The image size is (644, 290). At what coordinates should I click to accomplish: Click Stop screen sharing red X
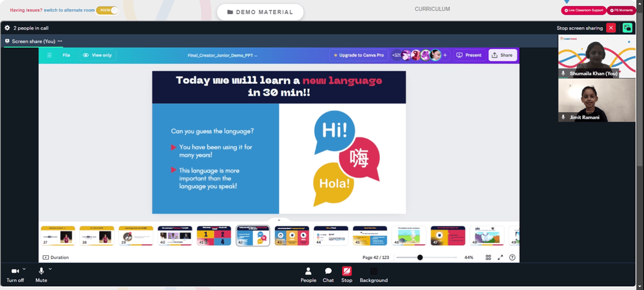[611, 28]
